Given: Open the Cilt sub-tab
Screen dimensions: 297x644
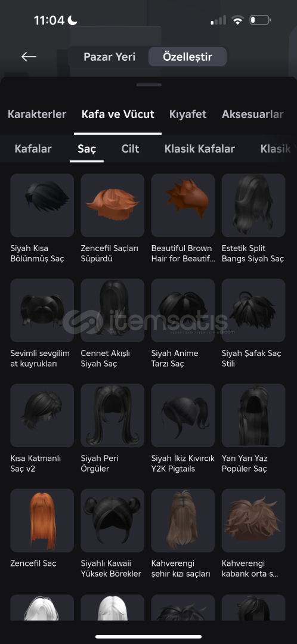Looking at the screenshot, I should [x=130, y=148].
